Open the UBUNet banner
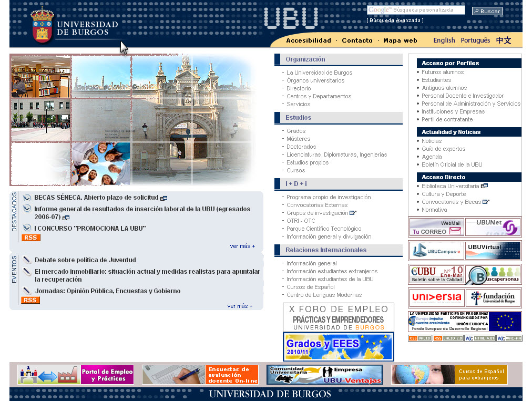Viewport: 532px width, 402px height. [493, 227]
